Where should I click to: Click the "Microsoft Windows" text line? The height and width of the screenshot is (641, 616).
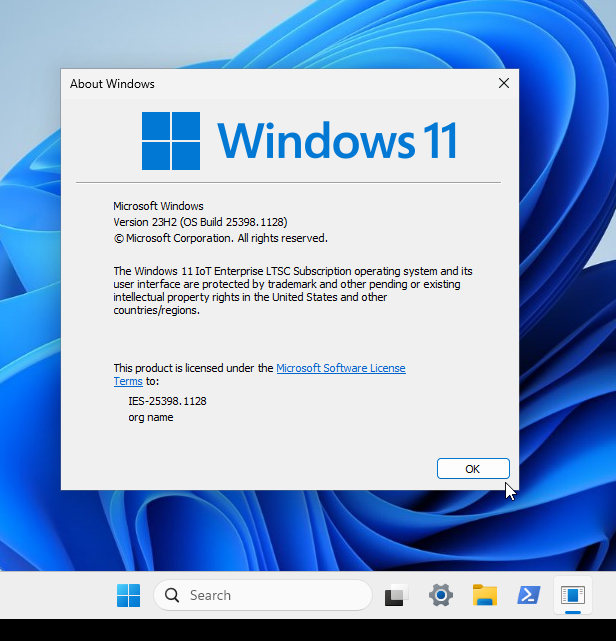pyautogui.click(x=158, y=206)
